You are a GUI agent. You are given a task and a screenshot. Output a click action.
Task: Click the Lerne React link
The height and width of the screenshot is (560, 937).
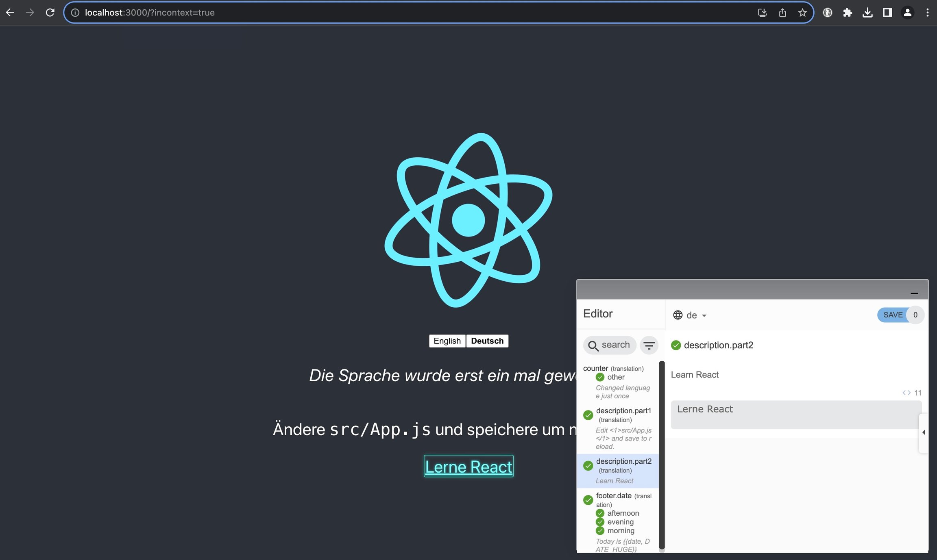pos(468,467)
